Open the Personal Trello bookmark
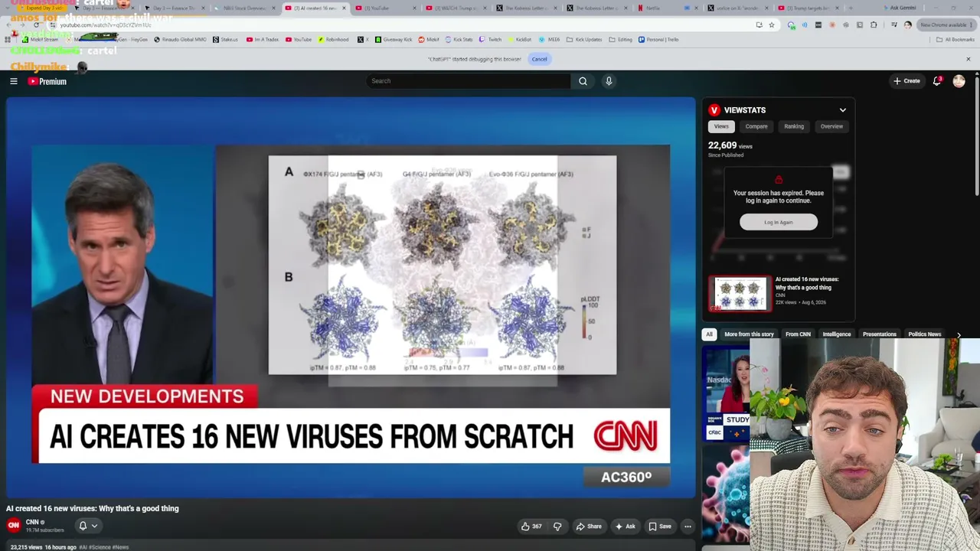 (658, 40)
